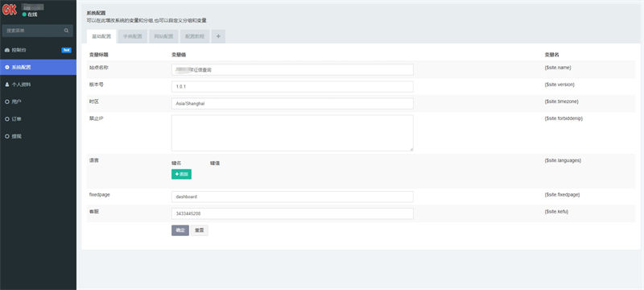
Task: Click the circle icon next to 用户
Action: (6, 101)
